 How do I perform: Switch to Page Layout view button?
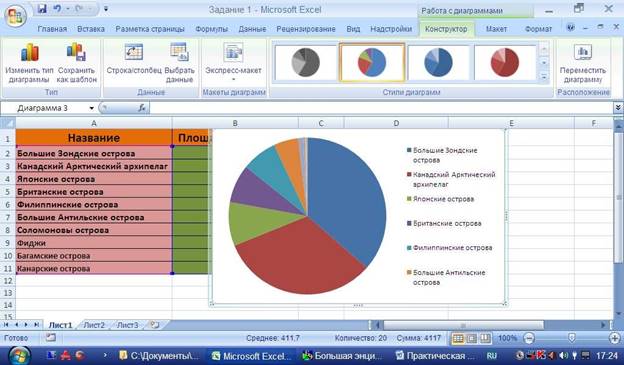click(x=472, y=338)
